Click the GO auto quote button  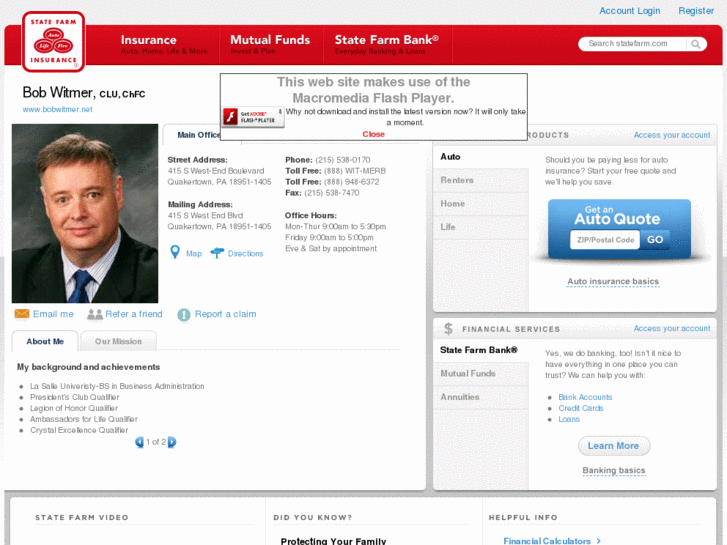pyautogui.click(x=655, y=240)
